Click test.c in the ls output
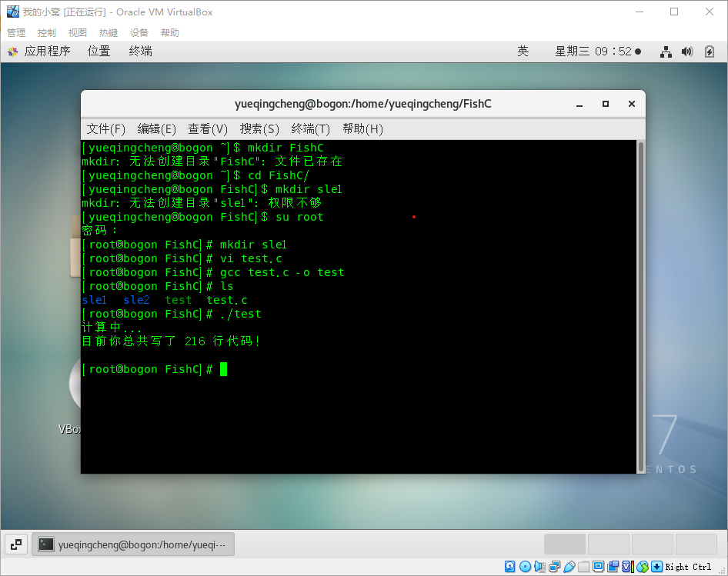 coord(227,300)
